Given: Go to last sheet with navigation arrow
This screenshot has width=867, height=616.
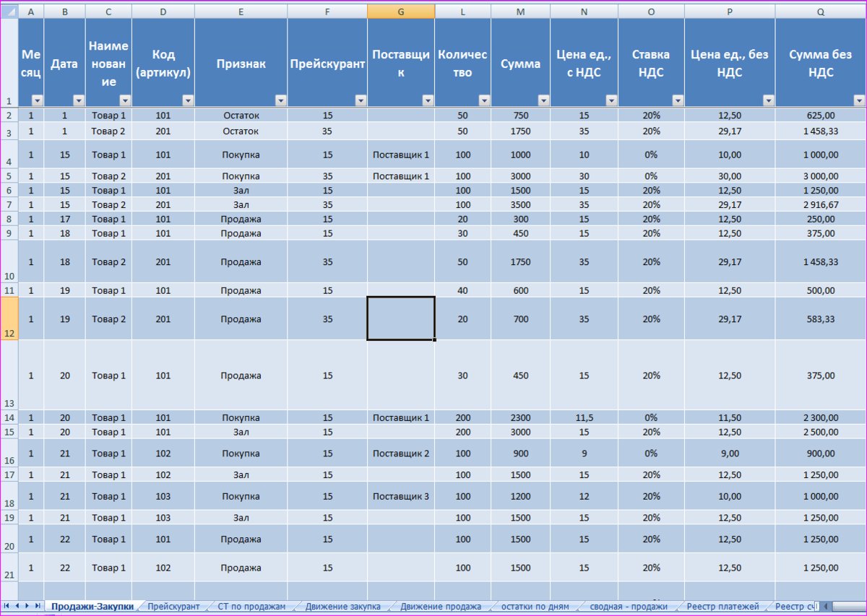Looking at the screenshot, I should 38,606.
